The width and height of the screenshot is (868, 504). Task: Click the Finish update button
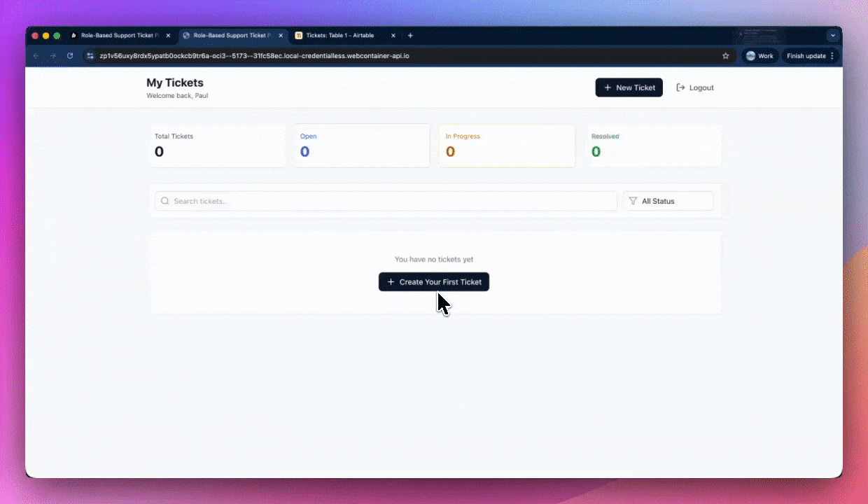point(805,56)
